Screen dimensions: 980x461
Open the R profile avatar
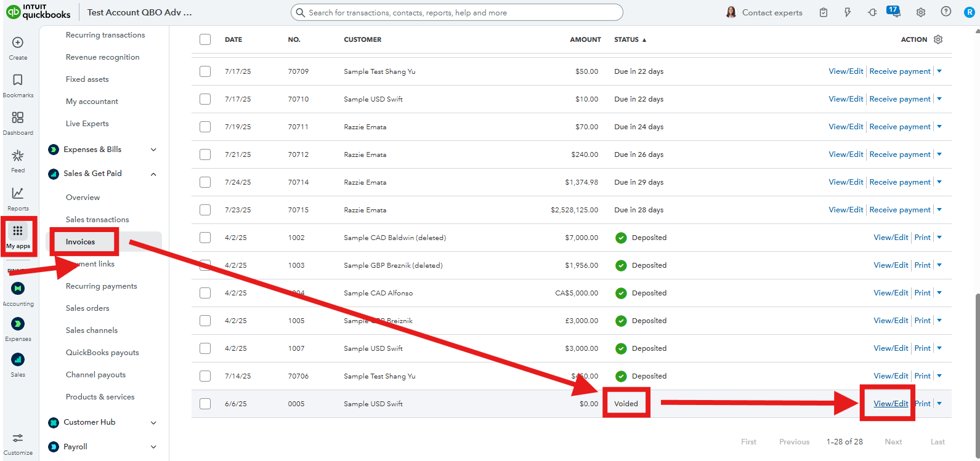969,12
